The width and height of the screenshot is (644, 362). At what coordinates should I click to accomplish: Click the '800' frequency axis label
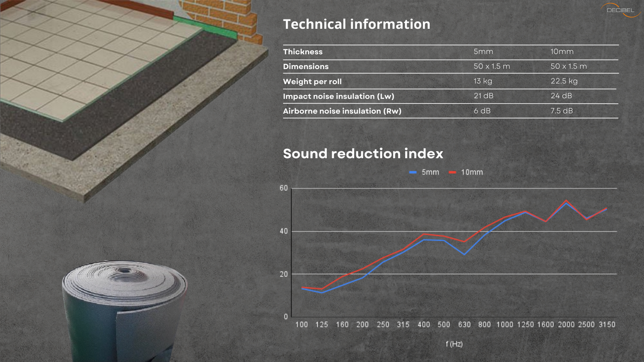click(x=484, y=325)
